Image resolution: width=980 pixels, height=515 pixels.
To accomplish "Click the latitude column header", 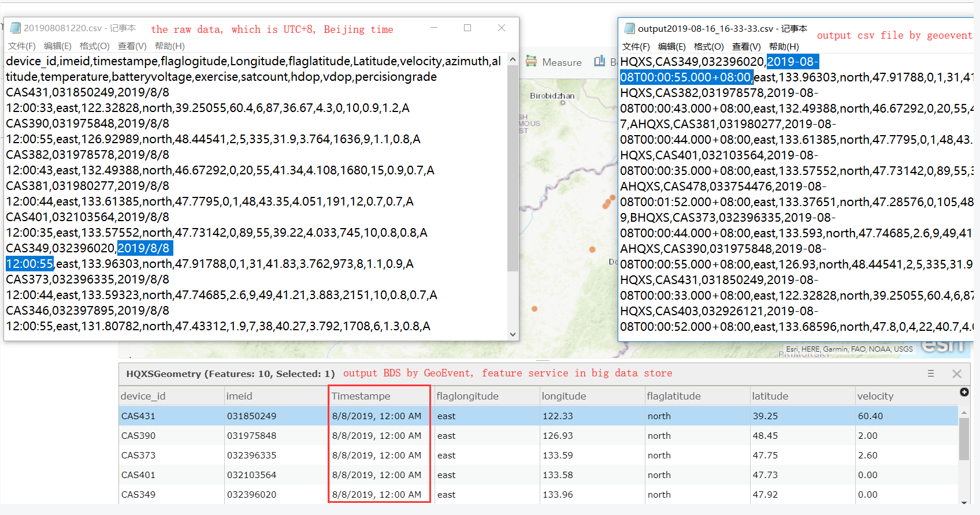I will [x=803, y=396].
